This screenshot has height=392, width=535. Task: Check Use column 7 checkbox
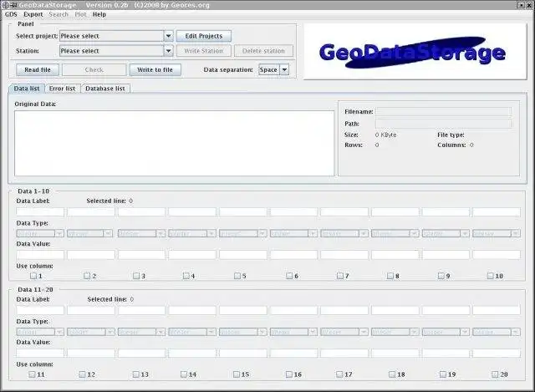[x=340, y=276]
